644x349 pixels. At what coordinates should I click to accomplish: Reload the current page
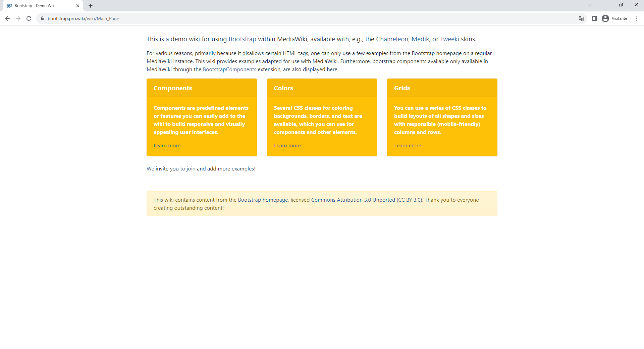tap(29, 18)
